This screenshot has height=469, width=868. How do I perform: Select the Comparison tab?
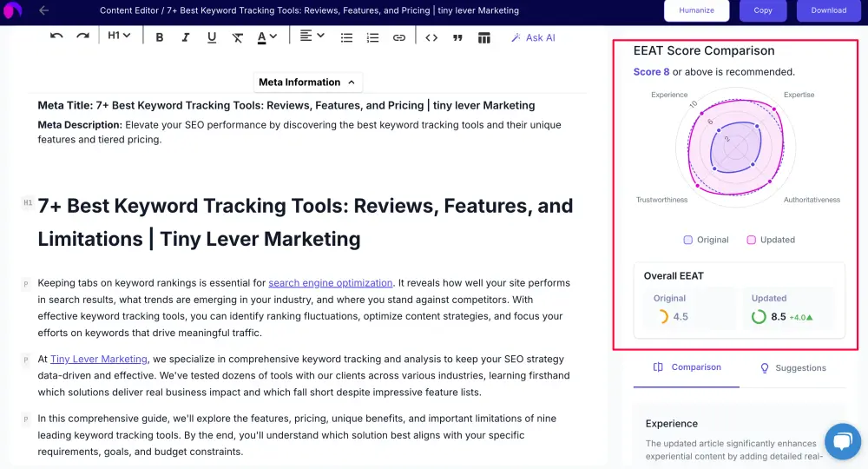click(687, 367)
